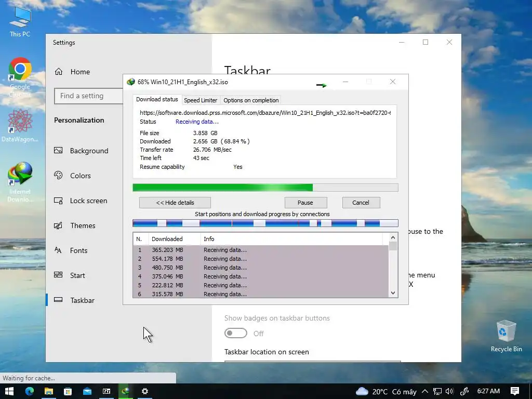
Task: Show hidden tray icons chevron
Action: 425,392
